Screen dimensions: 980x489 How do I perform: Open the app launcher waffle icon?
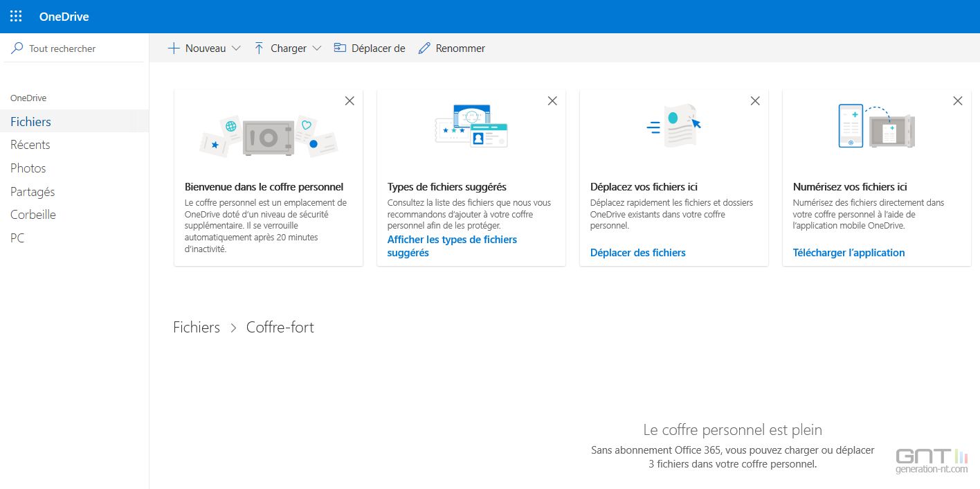click(x=16, y=17)
